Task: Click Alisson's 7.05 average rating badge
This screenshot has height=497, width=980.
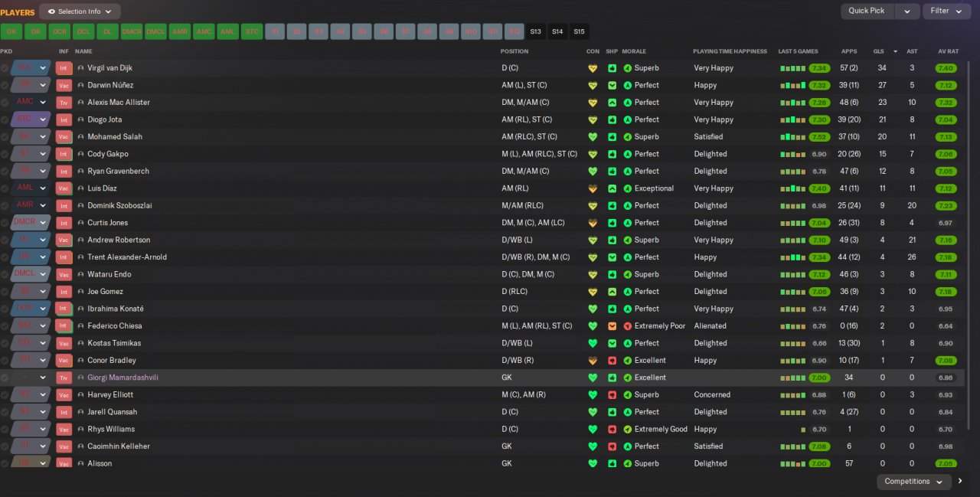Action: 946,463
